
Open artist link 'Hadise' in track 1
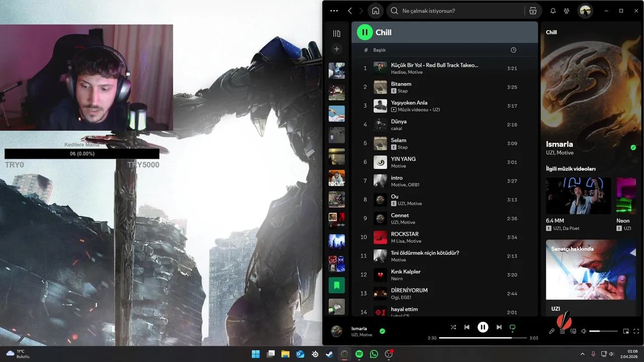point(398,72)
